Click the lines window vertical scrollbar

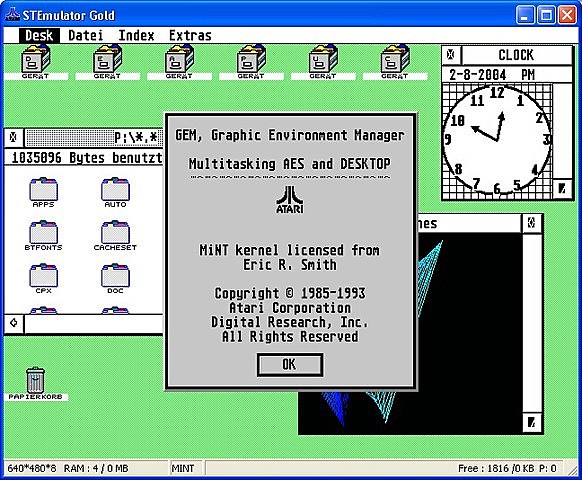532,323
